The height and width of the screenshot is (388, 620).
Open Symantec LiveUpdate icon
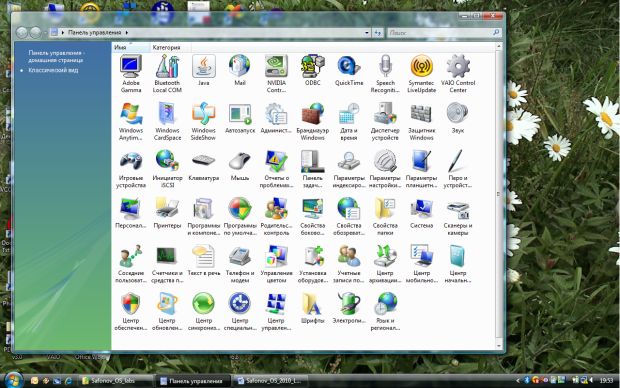(x=422, y=74)
